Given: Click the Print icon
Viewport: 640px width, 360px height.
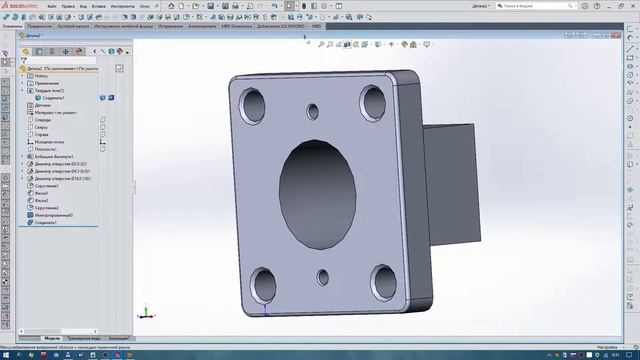Looking at the screenshot, I should [x=235, y=6].
